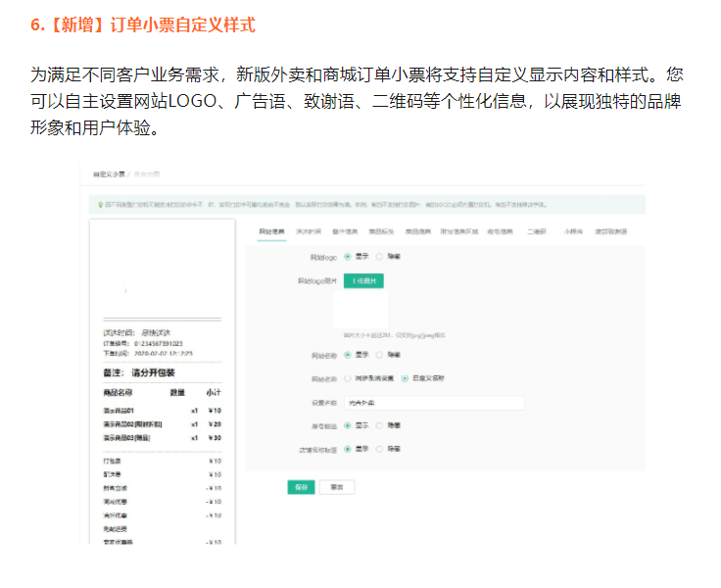Select 显示 for the last label row
The height and width of the screenshot is (588, 721).
coord(347,449)
